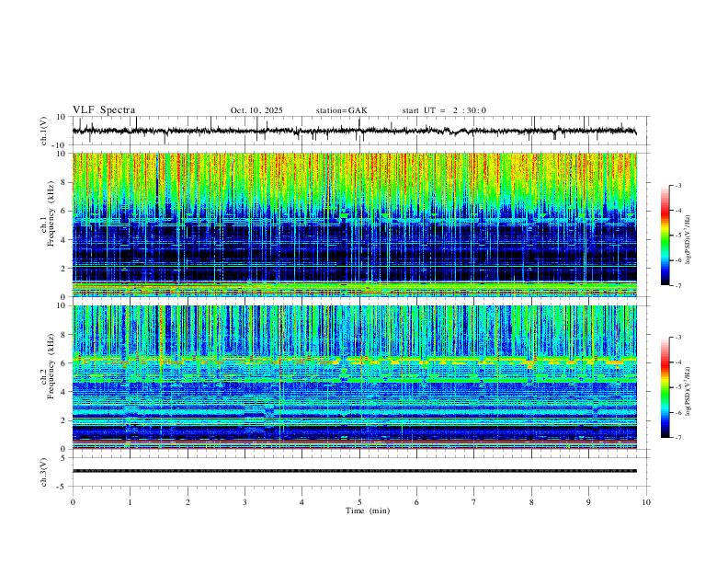Click the time axis tick label "5"
Screen dimensions: 728x563
click(x=359, y=502)
